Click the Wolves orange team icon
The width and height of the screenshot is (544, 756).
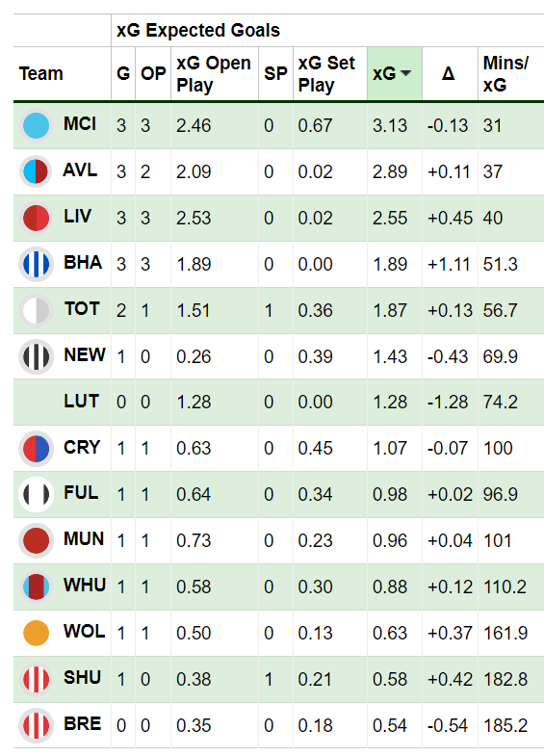tap(37, 633)
